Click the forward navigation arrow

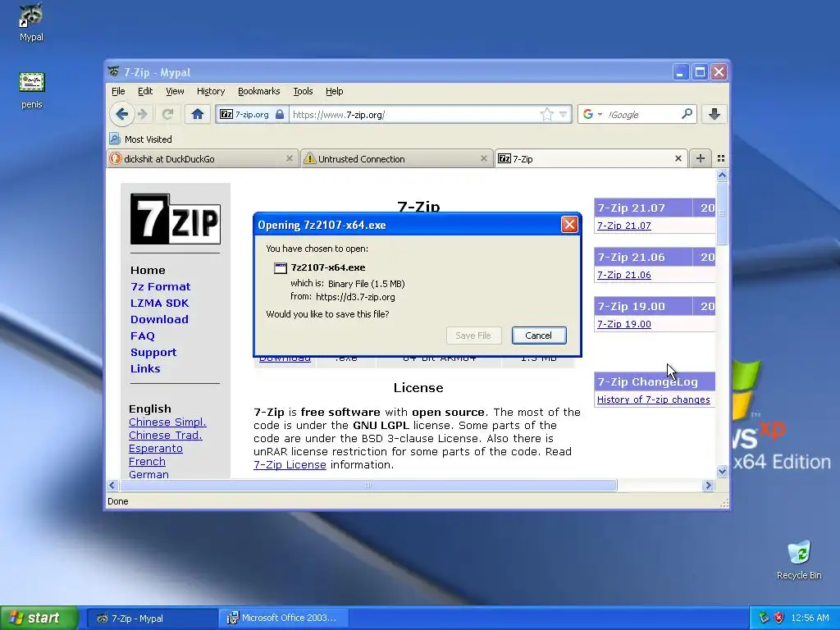143,114
